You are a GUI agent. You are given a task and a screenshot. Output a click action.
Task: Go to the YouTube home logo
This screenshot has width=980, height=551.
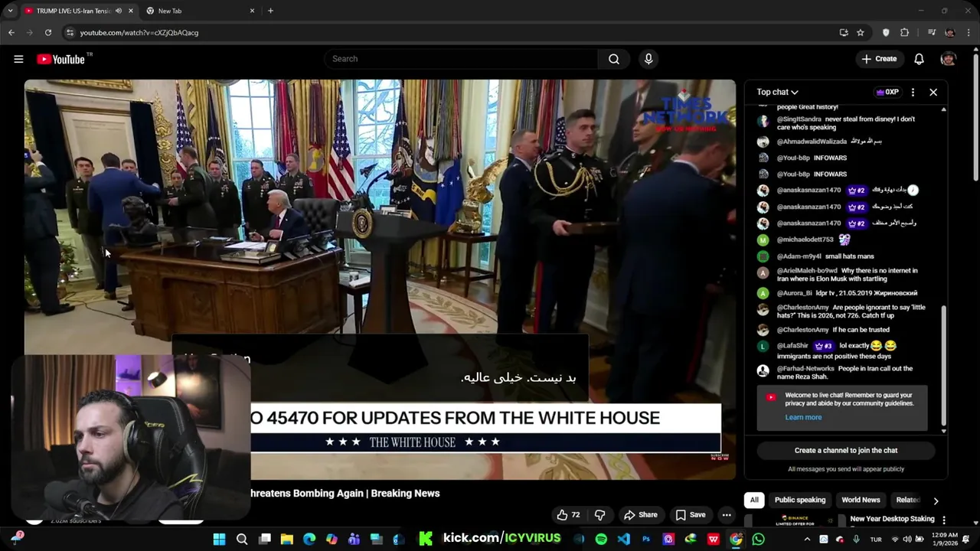click(60, 59)
